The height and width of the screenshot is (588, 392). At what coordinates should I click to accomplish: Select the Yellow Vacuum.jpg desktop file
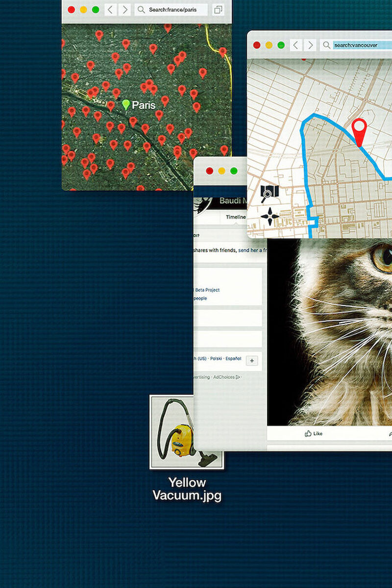coord(187,433)
